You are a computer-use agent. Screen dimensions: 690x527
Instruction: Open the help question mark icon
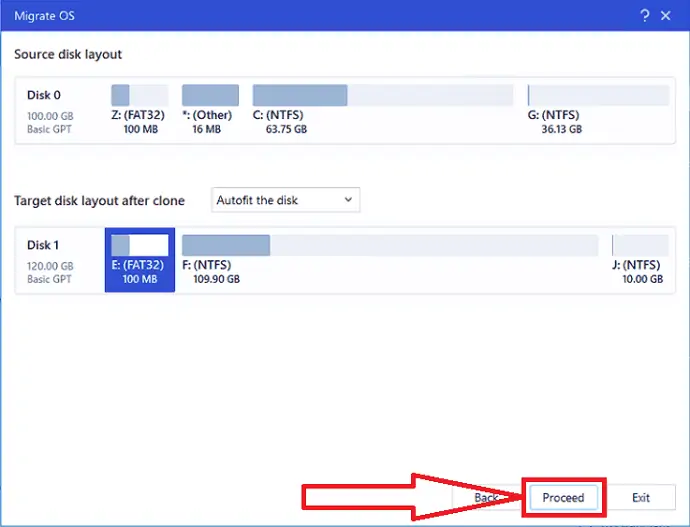click(x=644, y=16)
